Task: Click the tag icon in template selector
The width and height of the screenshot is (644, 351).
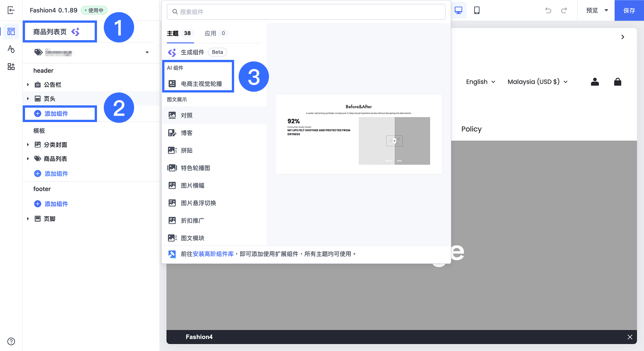Action: coord(38,52)
